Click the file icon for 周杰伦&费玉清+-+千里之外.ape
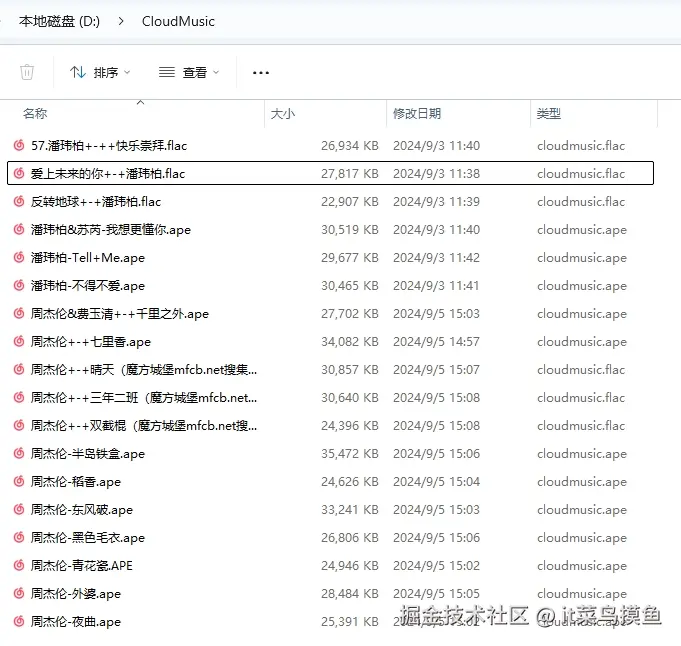This screenshot has width=681, height=646. tap(19, 313)
